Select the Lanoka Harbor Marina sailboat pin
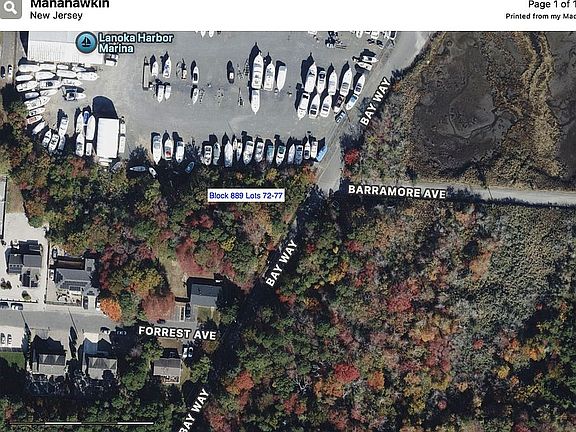The height and width of the screenshot is (432, 576). click(86, 42)
